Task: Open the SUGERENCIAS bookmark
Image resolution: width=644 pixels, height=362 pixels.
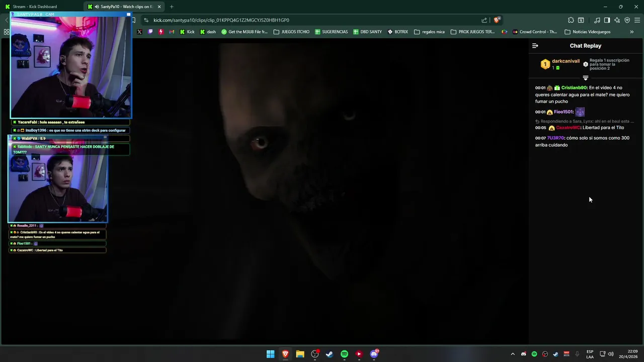Action: point(331,32)
